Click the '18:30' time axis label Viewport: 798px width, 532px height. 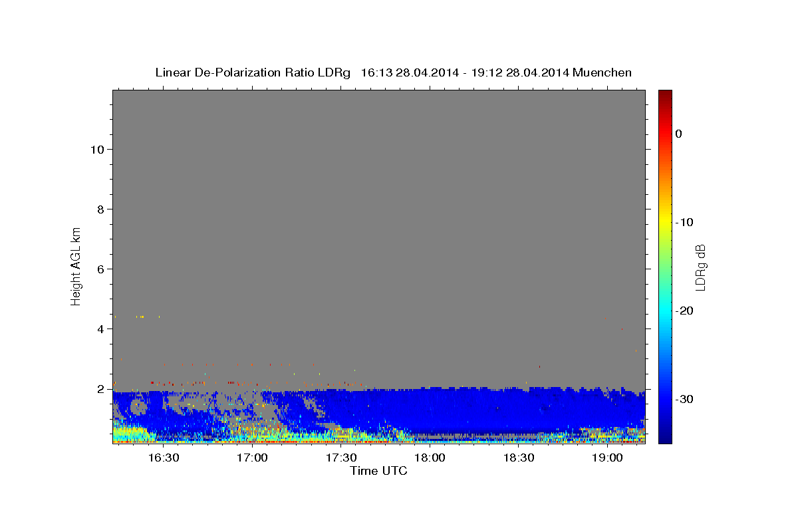519,458
